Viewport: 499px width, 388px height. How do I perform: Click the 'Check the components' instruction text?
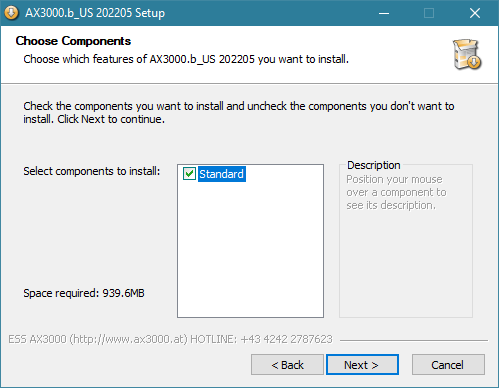[x=239, y=112]
